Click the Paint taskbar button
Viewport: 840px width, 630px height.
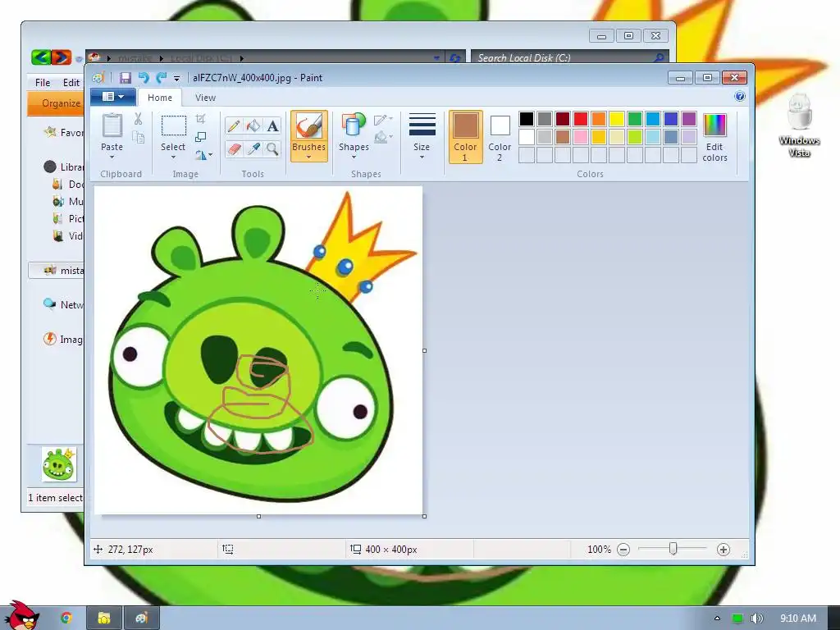pyautogui.click(x=141, y=618)
